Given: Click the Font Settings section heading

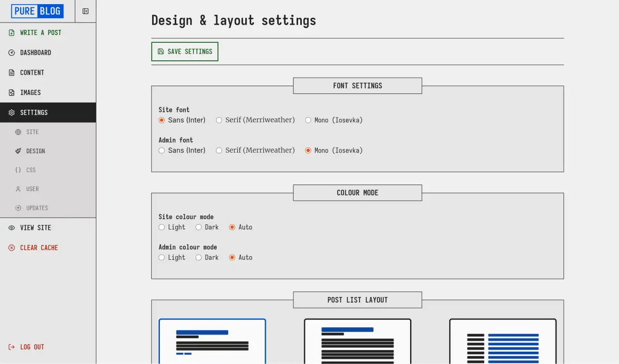Looking at the screenshot, I should tap(357, 86).
